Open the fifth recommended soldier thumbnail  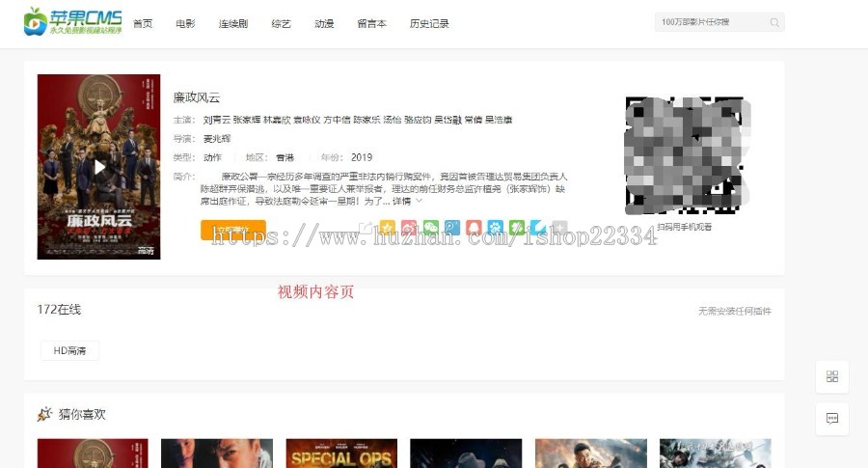tap(590, 454)
